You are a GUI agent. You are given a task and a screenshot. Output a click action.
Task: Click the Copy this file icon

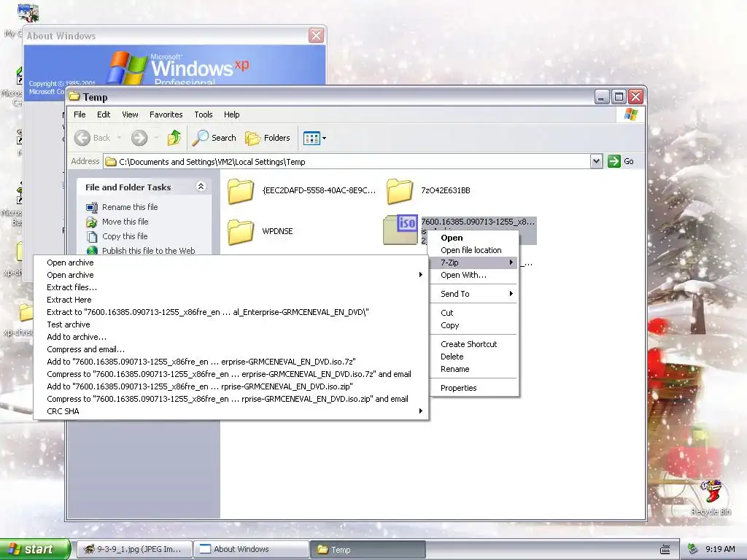(x=92, y=237)
